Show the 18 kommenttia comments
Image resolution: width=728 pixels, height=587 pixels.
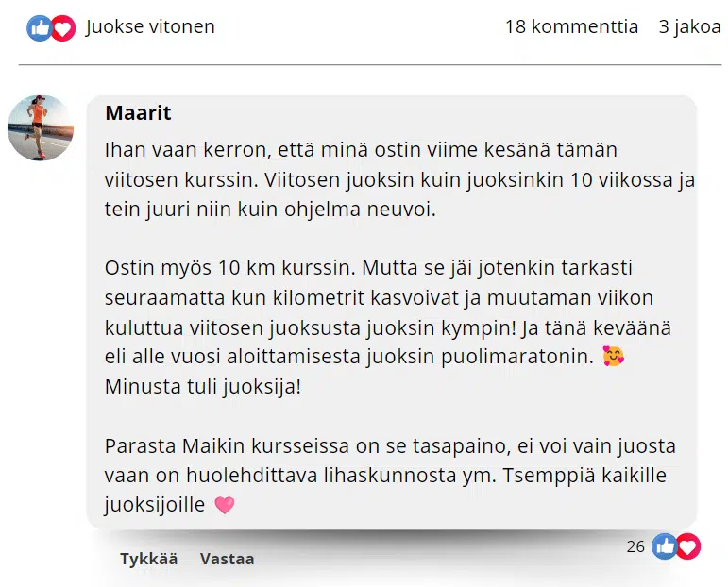coord(571,26)
